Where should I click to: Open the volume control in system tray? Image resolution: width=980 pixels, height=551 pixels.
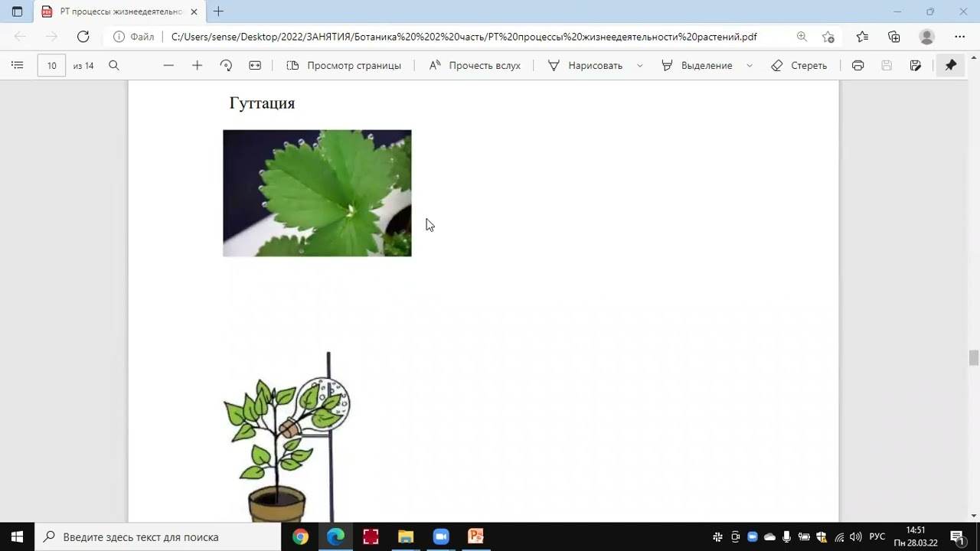tap(855, 536)
